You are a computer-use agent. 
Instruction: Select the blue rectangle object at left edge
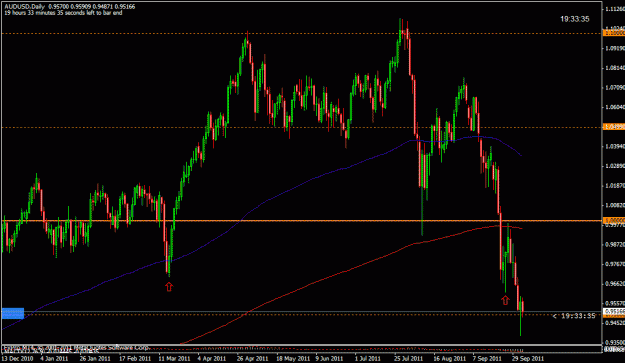tap(13, 313)
